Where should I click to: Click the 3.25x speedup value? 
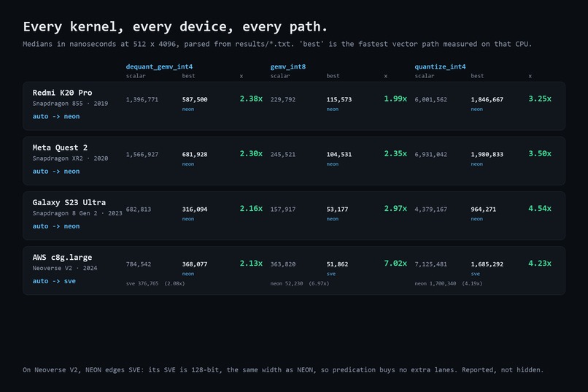click(x=540, y=99)
